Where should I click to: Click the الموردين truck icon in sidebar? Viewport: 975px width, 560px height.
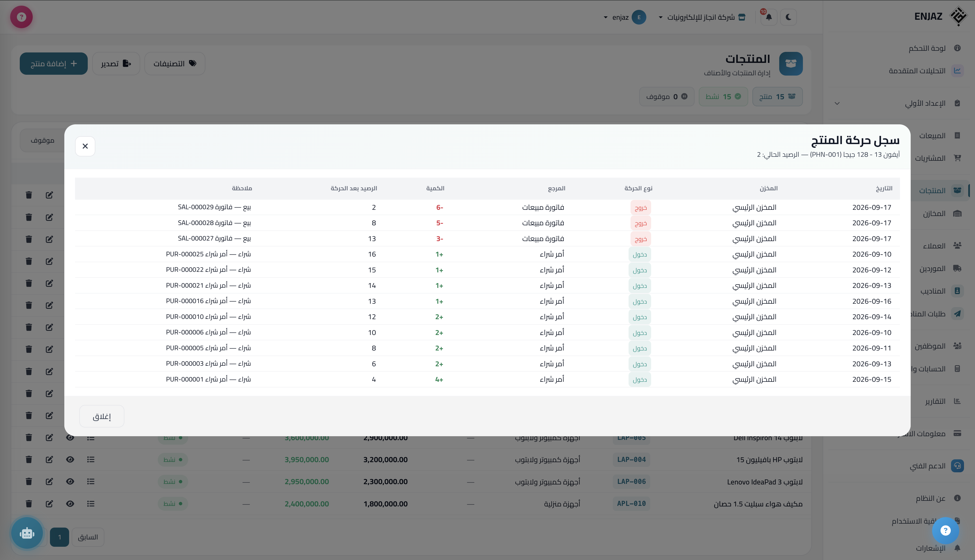tap(957, 268)
